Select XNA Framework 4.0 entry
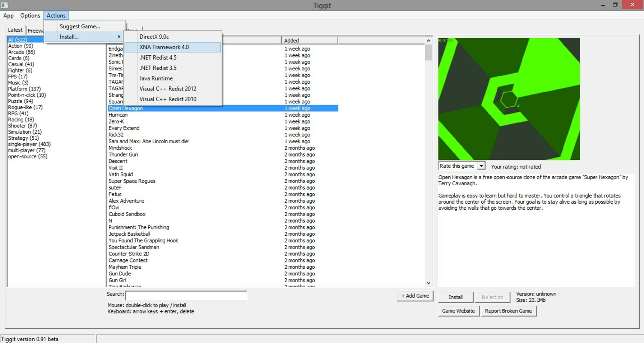This screenshot has height=343, width=644. [x=173, y=47]
